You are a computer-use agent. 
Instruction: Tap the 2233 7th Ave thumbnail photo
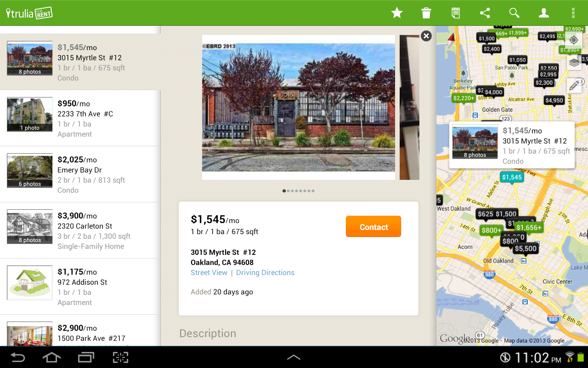(30, 115)
